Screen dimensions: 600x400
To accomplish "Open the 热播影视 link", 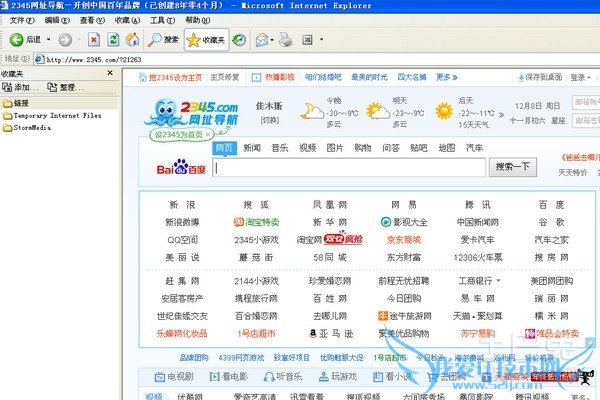I will point(273,77).
